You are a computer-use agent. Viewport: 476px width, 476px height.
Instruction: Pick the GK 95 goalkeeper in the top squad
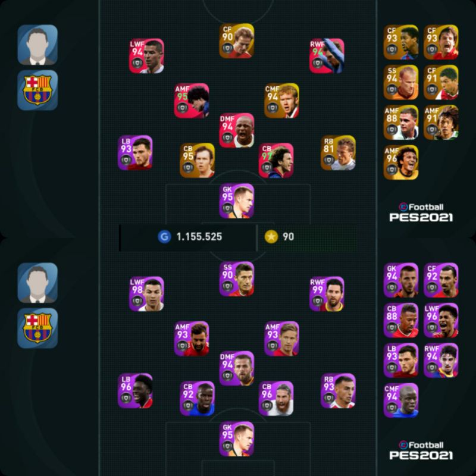pyautogui.click(x=236, y=201)
